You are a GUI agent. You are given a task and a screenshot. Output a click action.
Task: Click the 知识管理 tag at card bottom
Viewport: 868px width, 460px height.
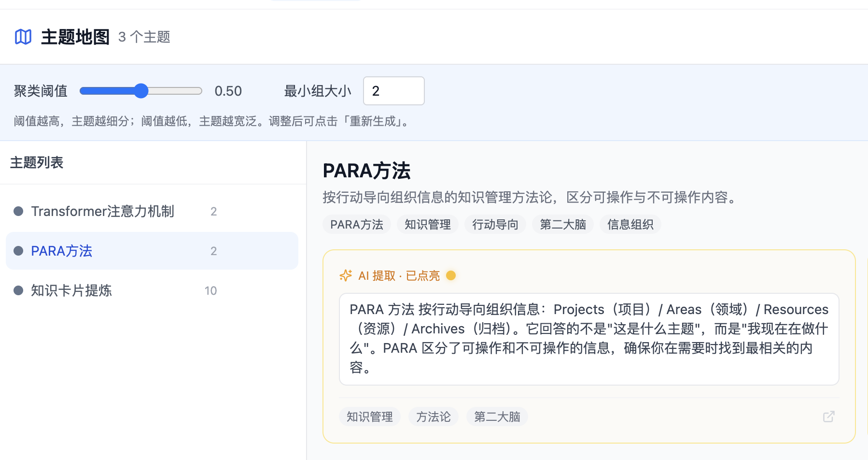coord(370,417)
